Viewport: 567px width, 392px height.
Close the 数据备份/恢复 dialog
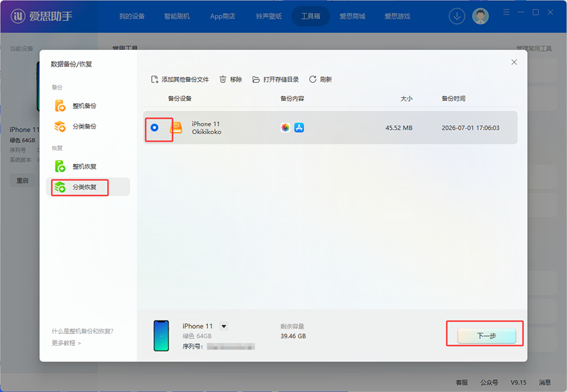pyautogui.click(x=514, y=62)
